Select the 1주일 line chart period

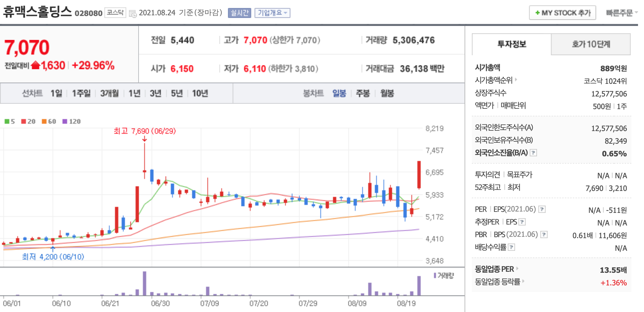point(81,93)
